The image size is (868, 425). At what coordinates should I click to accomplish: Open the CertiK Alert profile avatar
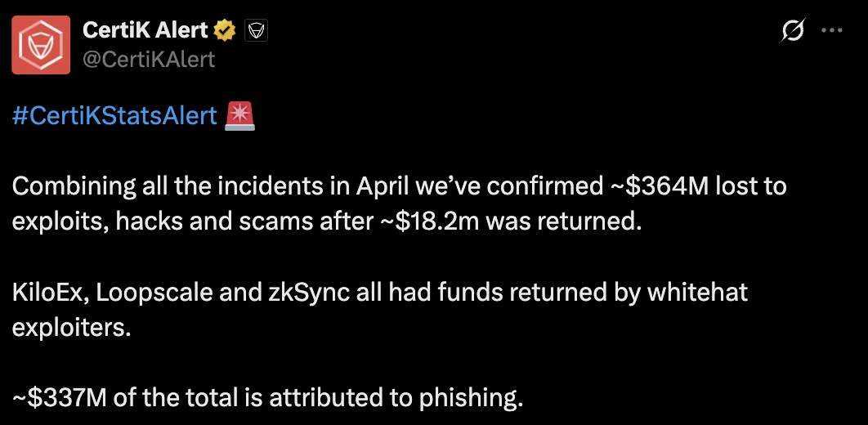pos(40,46)
